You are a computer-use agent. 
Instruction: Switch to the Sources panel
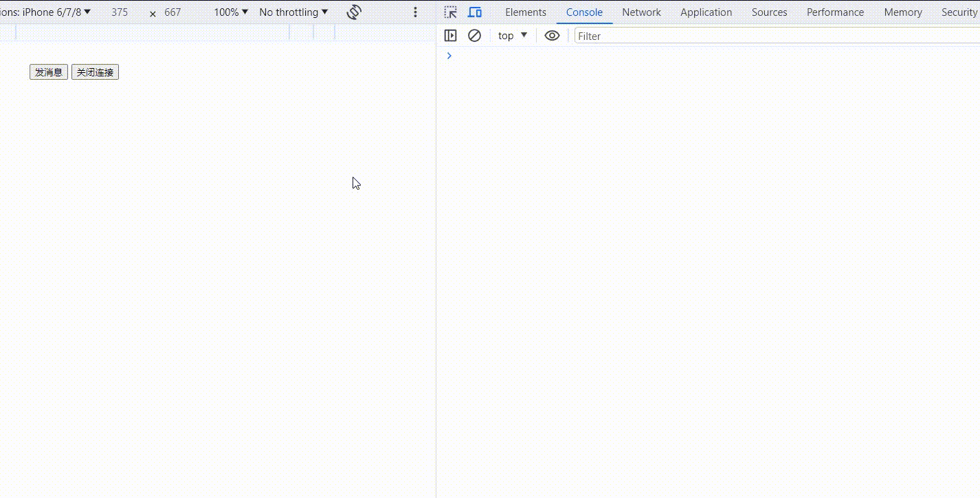[x=769, y=12]
